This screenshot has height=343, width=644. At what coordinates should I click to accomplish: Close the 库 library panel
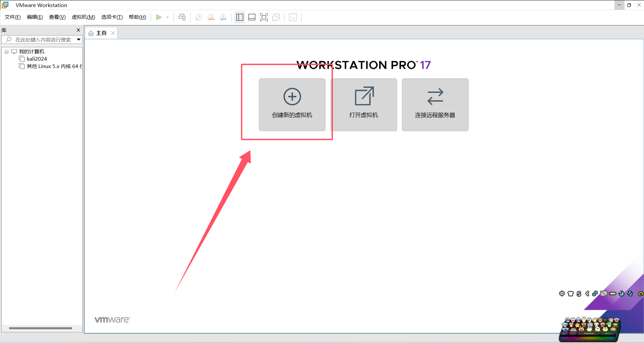(x=78, y=30)
